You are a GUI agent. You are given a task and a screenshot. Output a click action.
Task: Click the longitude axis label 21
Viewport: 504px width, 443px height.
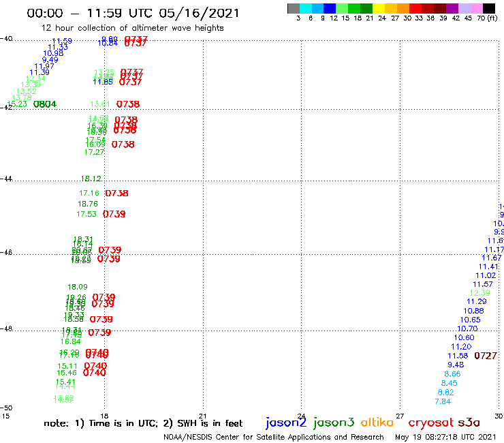[x=202, y=416]
